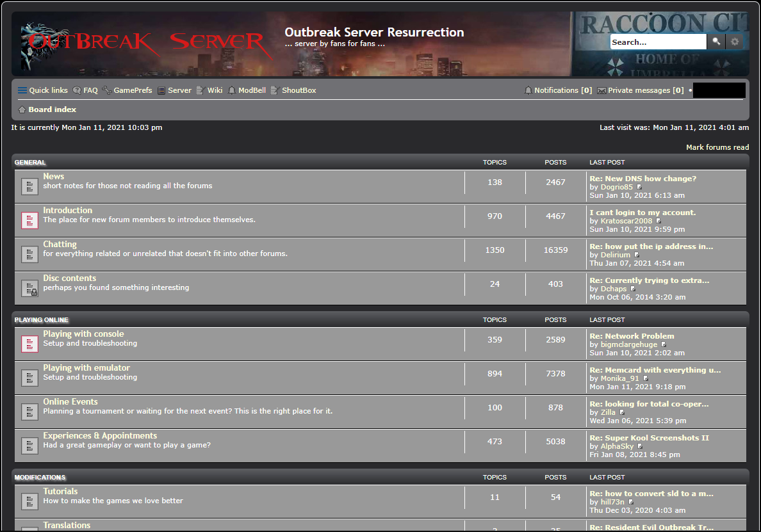Open Playing with console forum
This screenshot has width=761, height=532.
(83, 334)
